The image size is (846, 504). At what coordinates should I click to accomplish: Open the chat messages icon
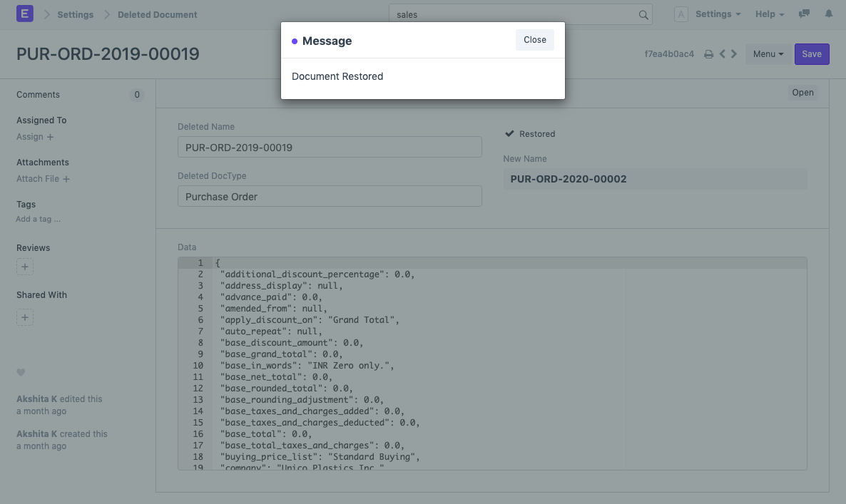(805, 14)
